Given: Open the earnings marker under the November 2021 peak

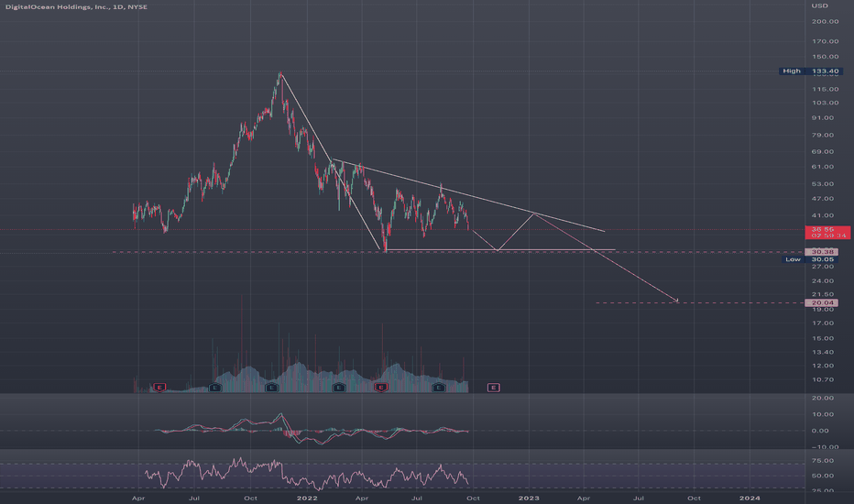Looking at the screenshot, I should pyautogui.click(x=271, y=388).
